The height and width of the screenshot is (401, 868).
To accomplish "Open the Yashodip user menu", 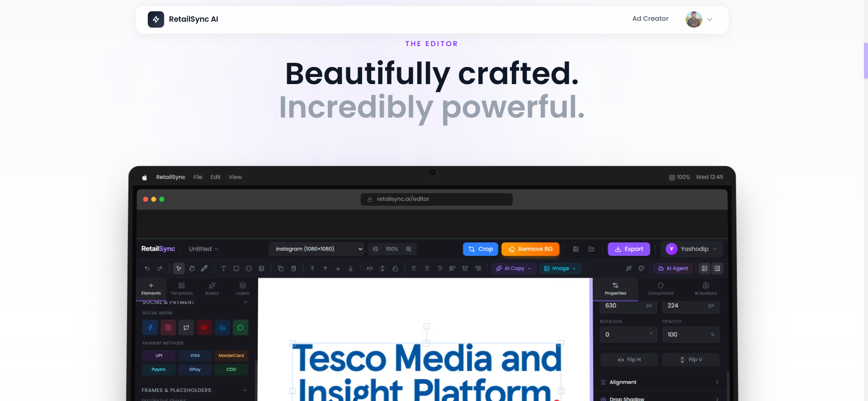I will 691,249.
